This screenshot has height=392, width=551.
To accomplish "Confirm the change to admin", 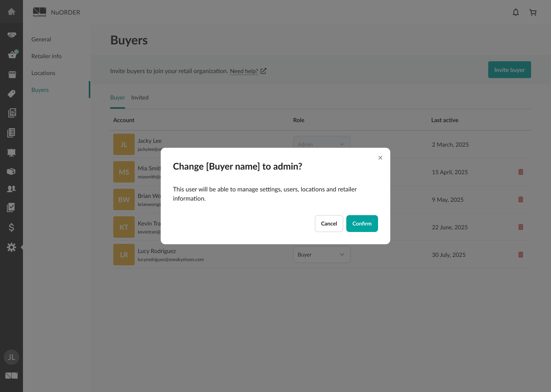I will [x=362, y=224].
